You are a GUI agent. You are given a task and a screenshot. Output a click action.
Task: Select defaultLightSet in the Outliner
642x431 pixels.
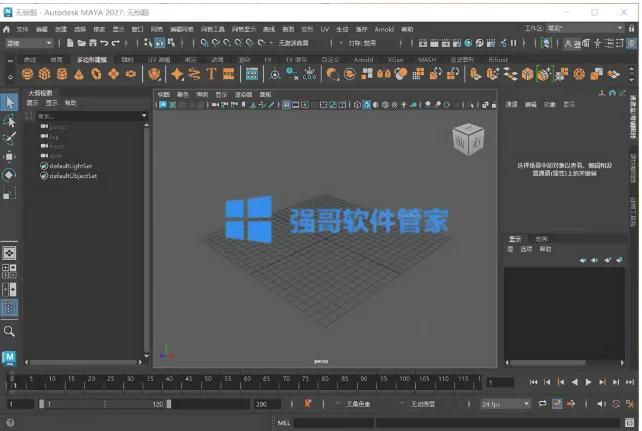click(x=70, y=166)
